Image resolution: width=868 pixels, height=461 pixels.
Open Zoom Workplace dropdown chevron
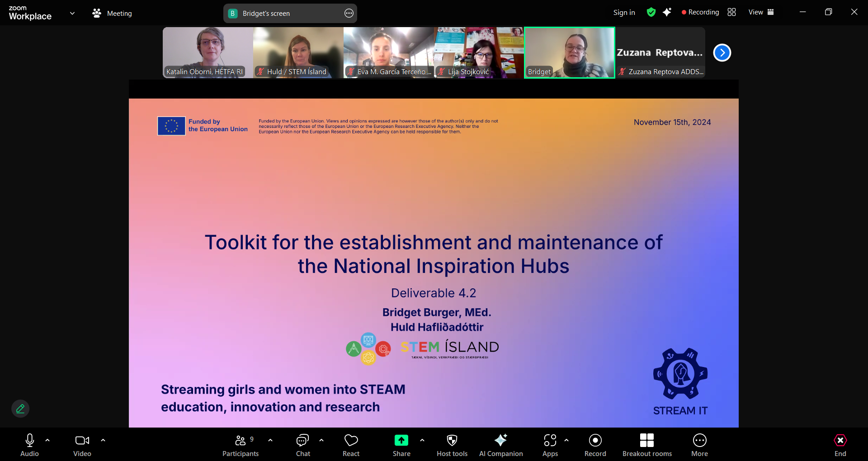pyautogui.click(x=72, y=13)
